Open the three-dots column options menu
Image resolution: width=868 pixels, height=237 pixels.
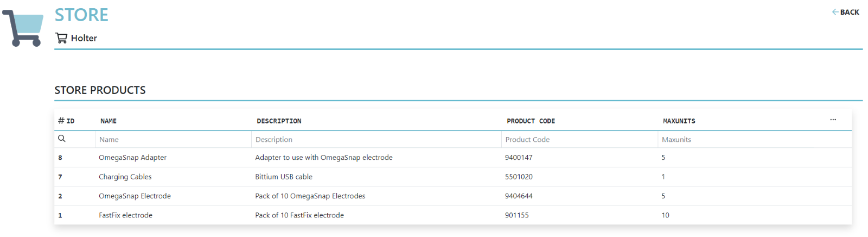pyautogui.click(x=833, y=120)
